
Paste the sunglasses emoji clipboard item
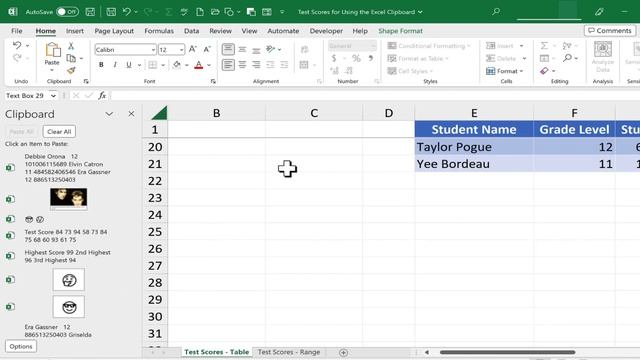[x=69, y=307]
